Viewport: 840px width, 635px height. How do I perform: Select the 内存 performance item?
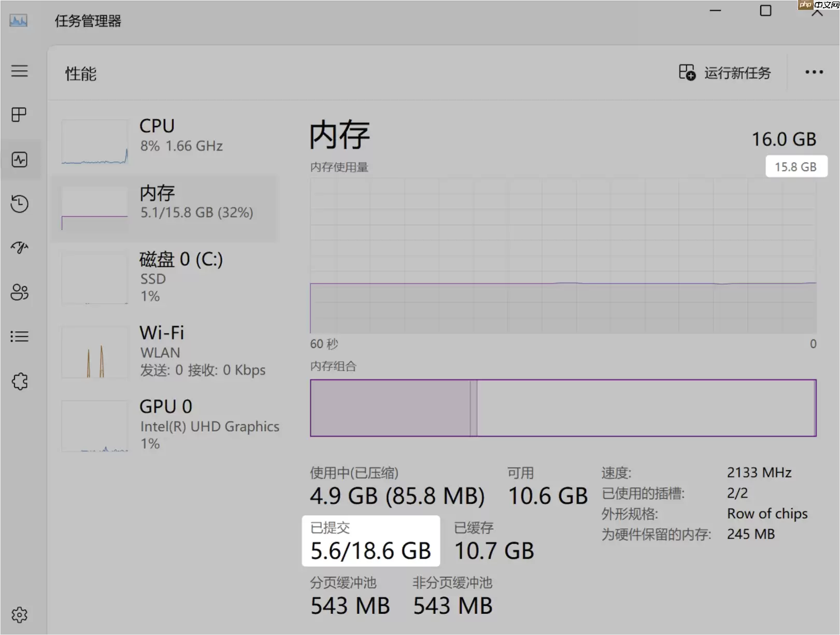point(165,208)
